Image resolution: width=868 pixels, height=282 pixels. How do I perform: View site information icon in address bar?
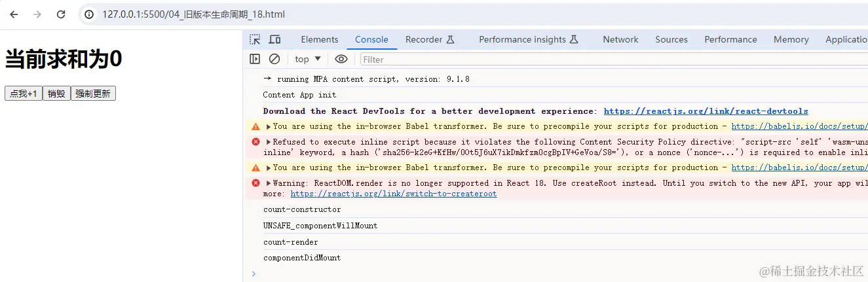tap(90, 14)
